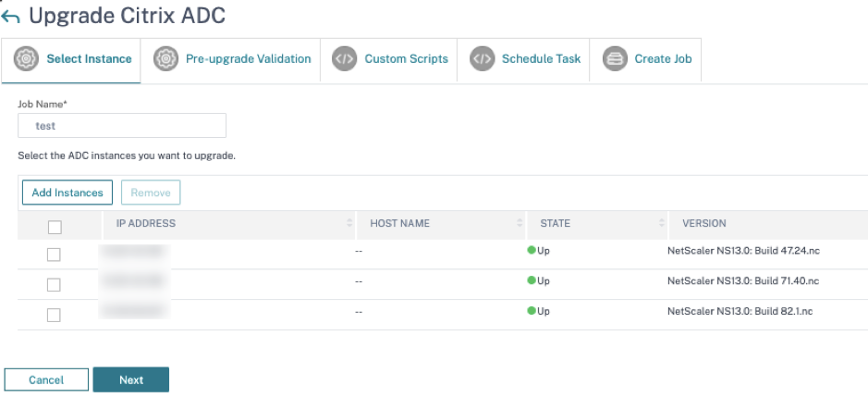Click the Add Instances button
Viewport: 868px width, 410px height.
(67, 193)
